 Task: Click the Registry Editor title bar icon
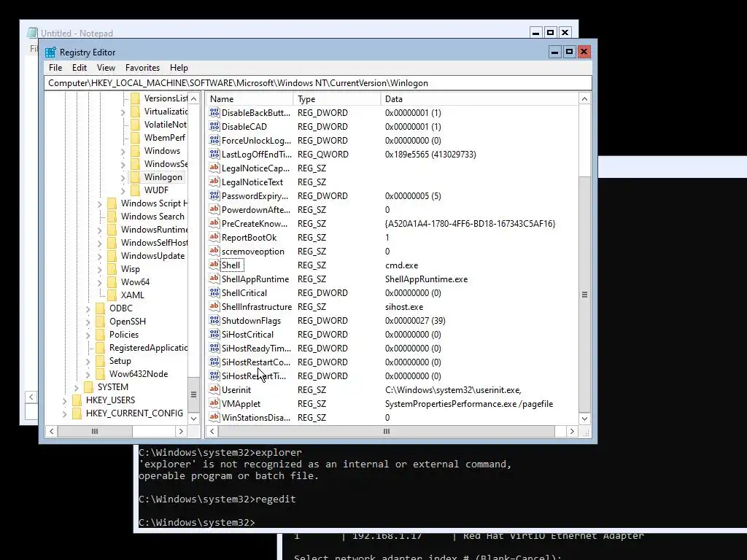point(50,52)
